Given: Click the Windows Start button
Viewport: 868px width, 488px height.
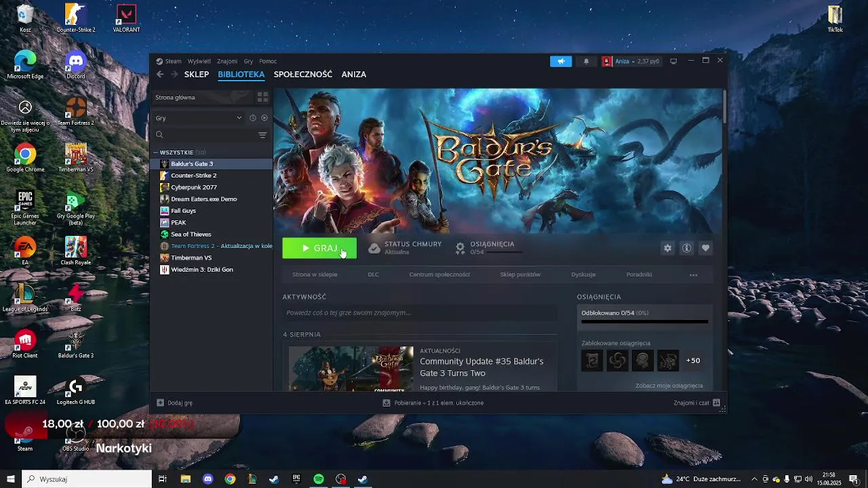Looking at the screenshot, I should pos(10,479).
